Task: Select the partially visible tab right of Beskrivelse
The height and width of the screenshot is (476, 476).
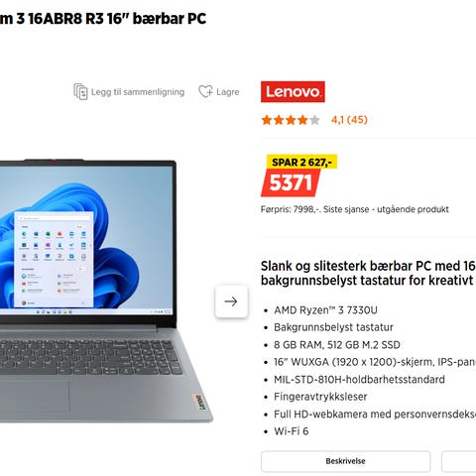Action: click(x=459, y=461)
